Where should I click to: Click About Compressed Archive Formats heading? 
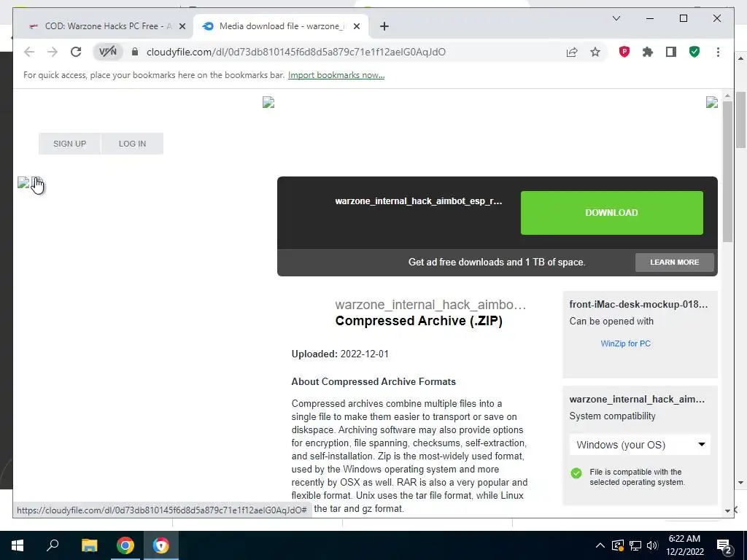[373, 382]
